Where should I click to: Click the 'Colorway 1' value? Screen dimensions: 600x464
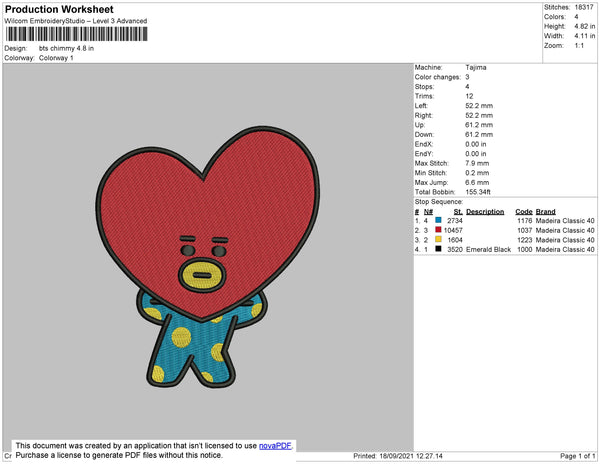[x=56, y=58]
